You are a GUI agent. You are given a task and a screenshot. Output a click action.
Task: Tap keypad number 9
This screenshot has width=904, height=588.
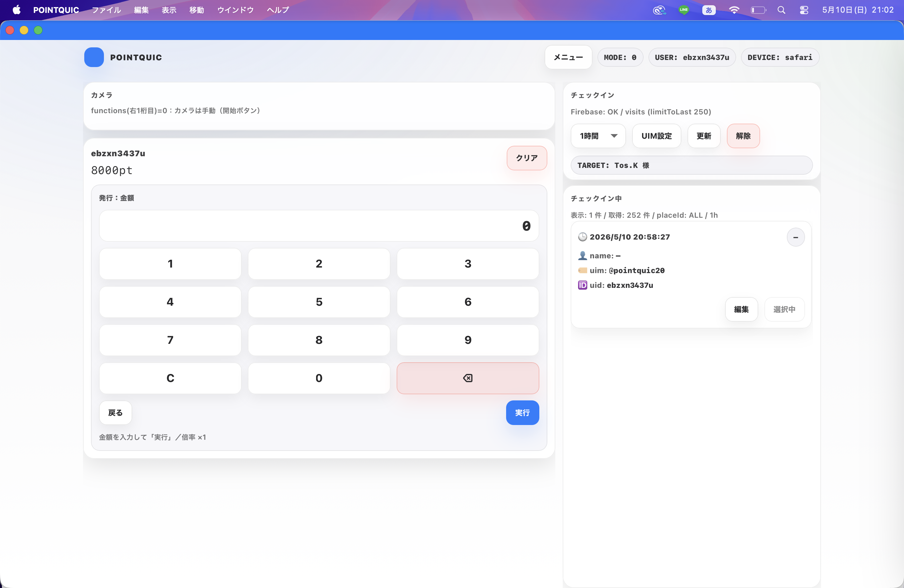(x=468, y=340)
